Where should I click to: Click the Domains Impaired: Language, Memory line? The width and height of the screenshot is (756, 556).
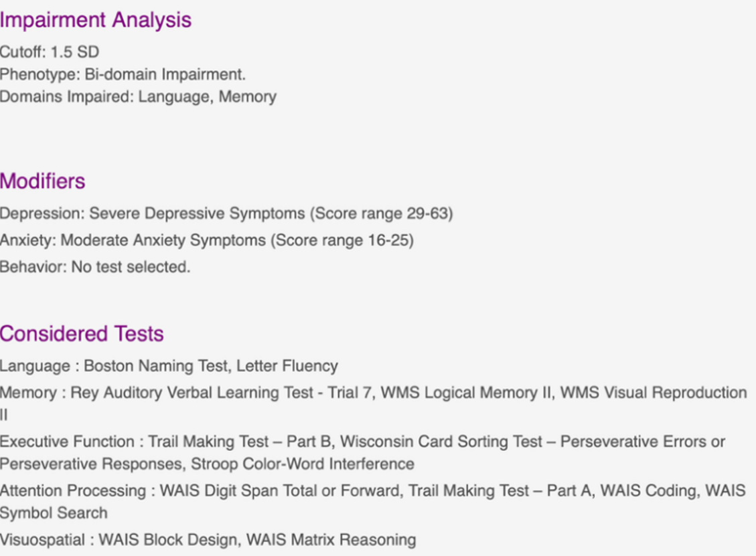pyautogui.click(x=138, y=96)
